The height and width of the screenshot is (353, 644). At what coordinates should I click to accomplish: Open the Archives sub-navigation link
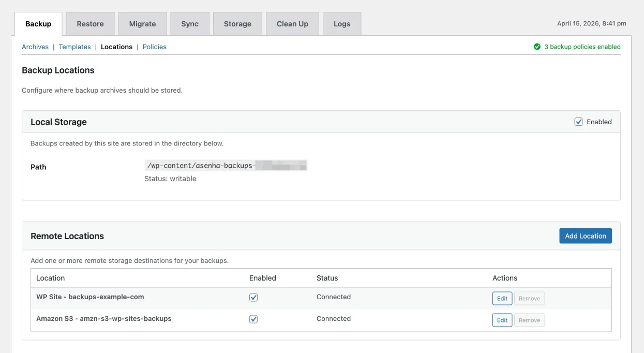35,47
